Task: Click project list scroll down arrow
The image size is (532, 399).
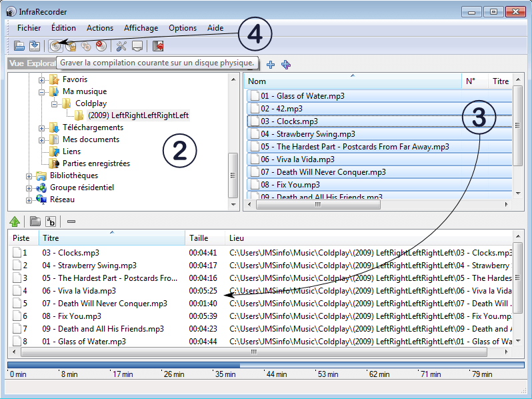Action: pyautogui.click(x=518, y=340)
